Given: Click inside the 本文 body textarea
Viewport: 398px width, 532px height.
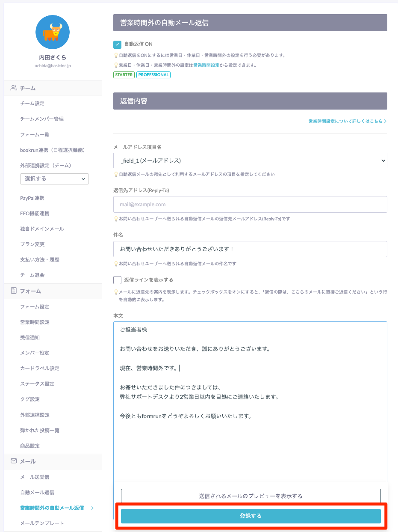Looking at the screenshot, I should (250, 402).
